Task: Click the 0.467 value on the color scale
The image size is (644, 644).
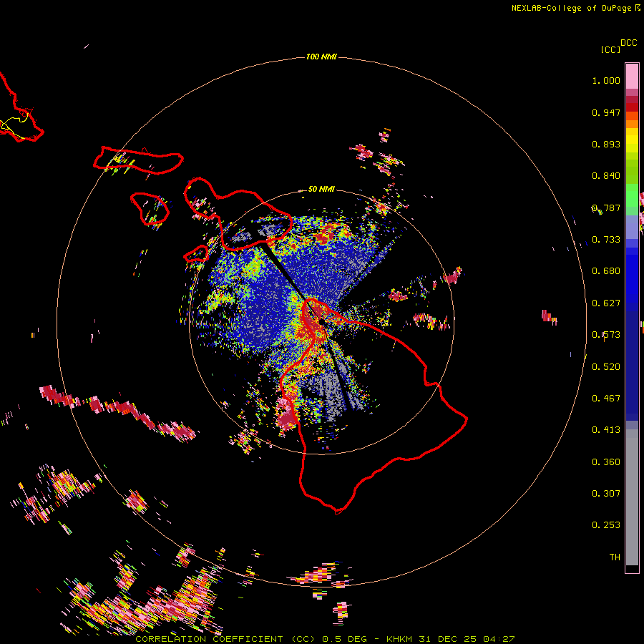Action: 606,399
